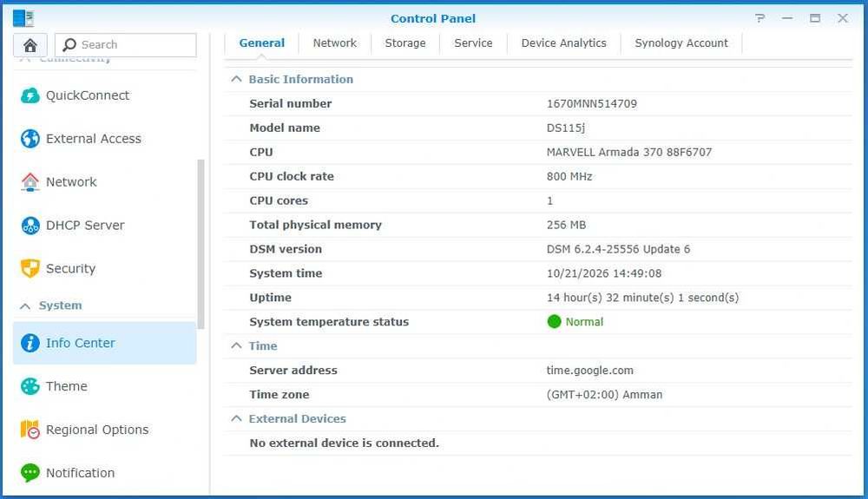Click the External Access globe icon
Viewport: 868px width, 499px height.
(x=30, y=139)
